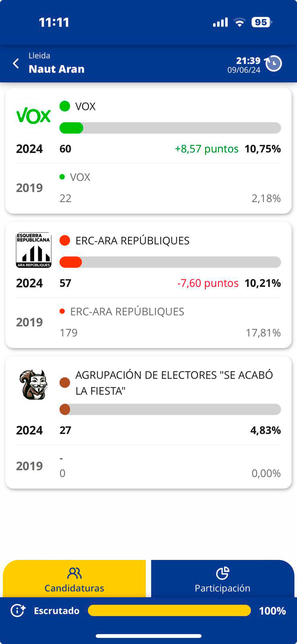Tap the VOX party logo
The image size is (297, 644).
33,116
